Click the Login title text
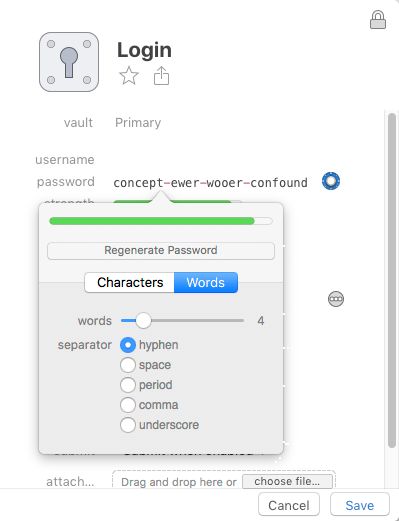This screenshot has width=399, height=521. (144, 51)
